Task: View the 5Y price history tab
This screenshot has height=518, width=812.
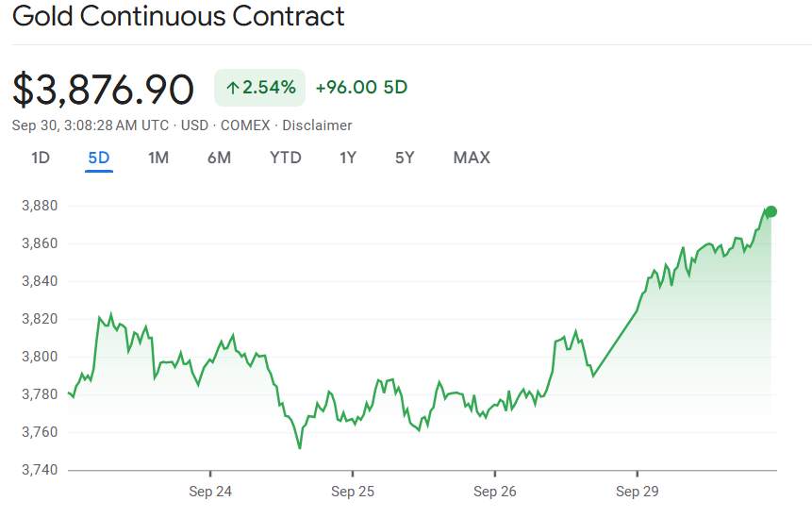Action: [405, 158]
